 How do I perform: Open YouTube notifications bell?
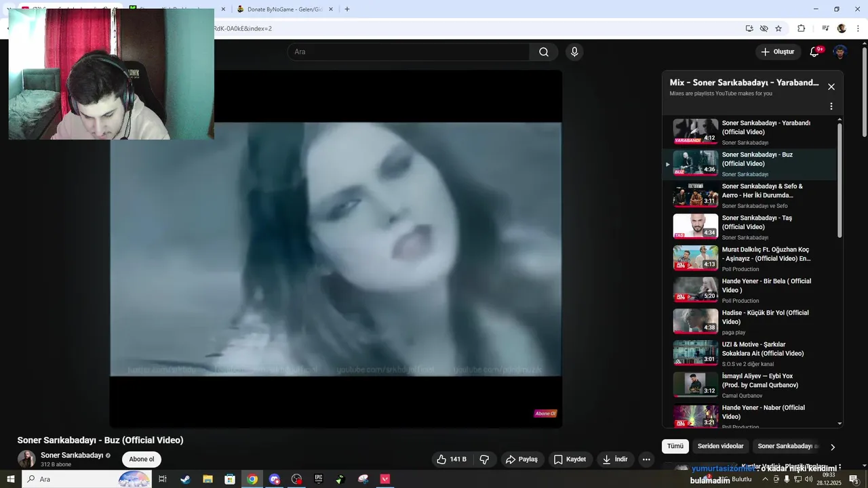814,52
